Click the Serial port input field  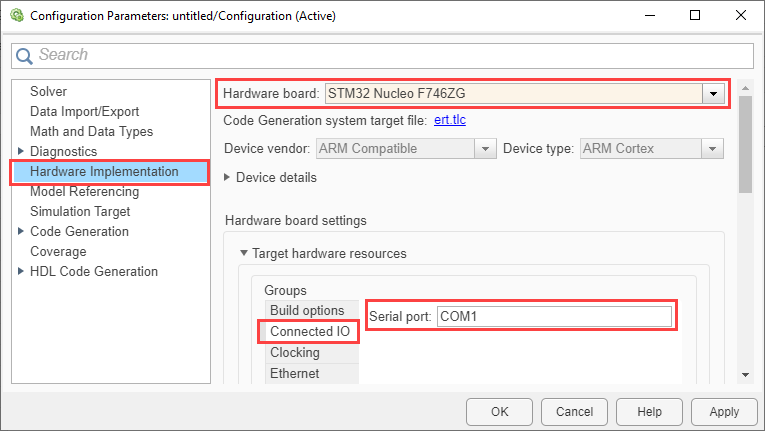(553, 316)
